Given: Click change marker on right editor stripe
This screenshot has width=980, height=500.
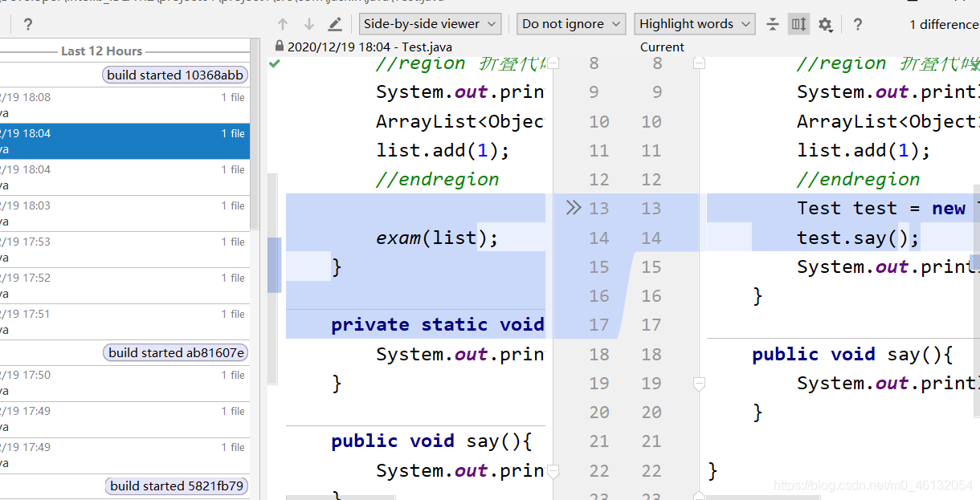Looking at the screenshot, I should 974,262.
